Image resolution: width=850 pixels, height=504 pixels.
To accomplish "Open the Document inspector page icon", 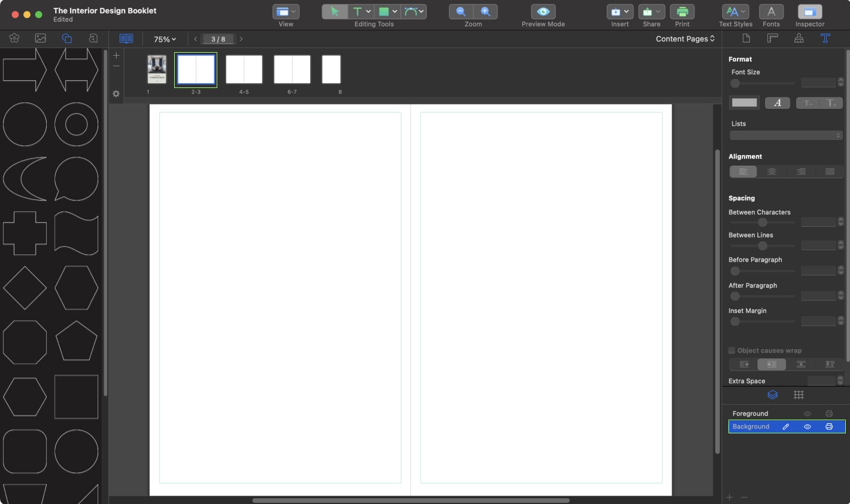I will [745, 38].
